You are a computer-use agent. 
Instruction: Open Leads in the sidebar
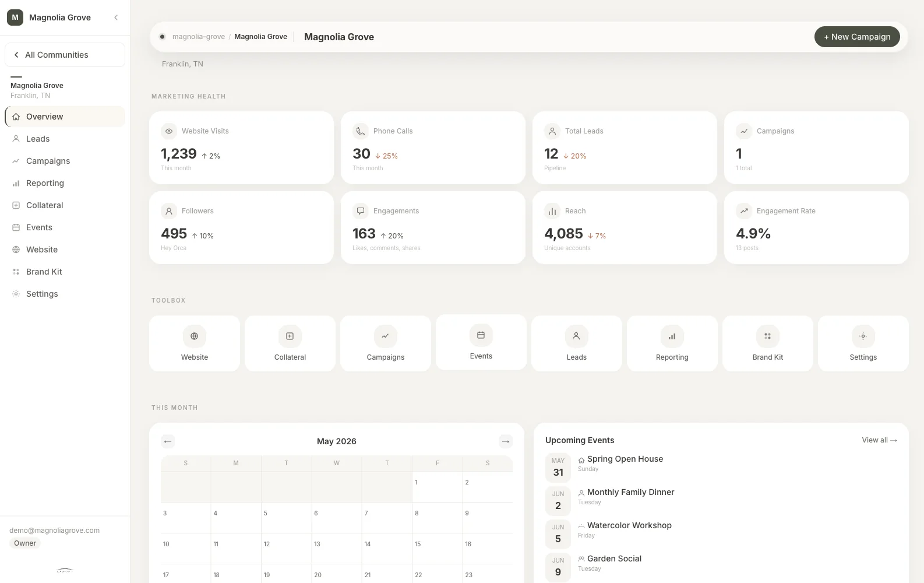point(65,139)
